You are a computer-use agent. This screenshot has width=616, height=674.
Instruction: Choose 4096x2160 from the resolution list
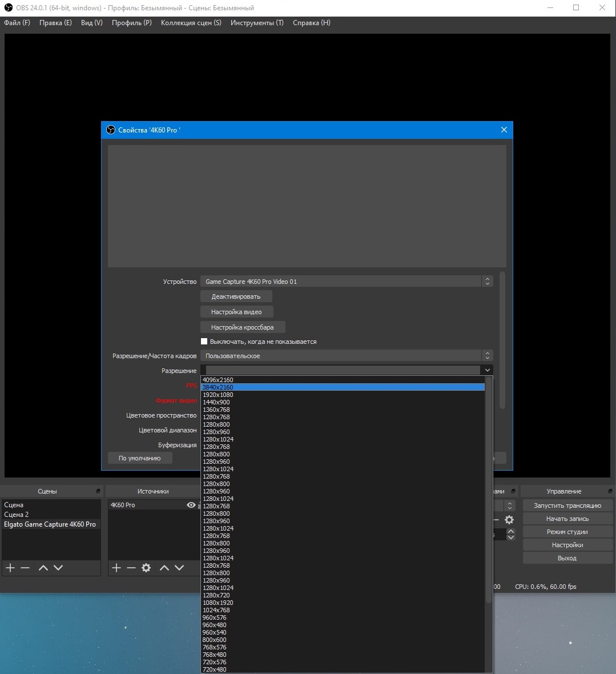(x=343, y=380)
